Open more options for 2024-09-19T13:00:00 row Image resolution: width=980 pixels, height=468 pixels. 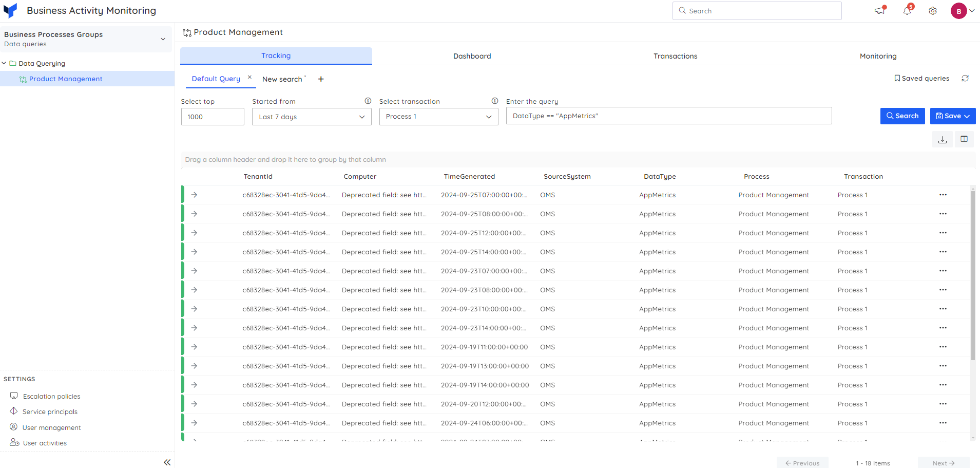click(943, 366)
